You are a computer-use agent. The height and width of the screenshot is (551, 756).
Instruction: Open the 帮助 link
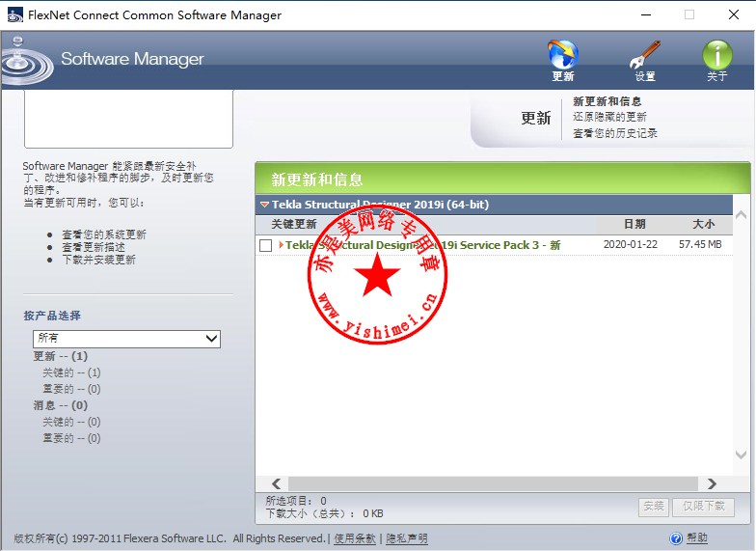[696, 538]
